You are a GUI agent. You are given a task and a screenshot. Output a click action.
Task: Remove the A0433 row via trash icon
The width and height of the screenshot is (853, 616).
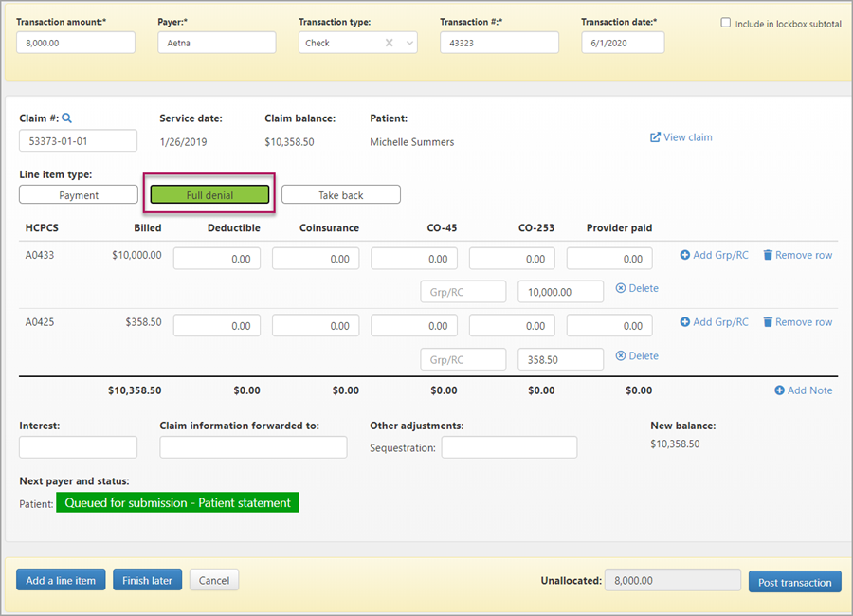769,255
